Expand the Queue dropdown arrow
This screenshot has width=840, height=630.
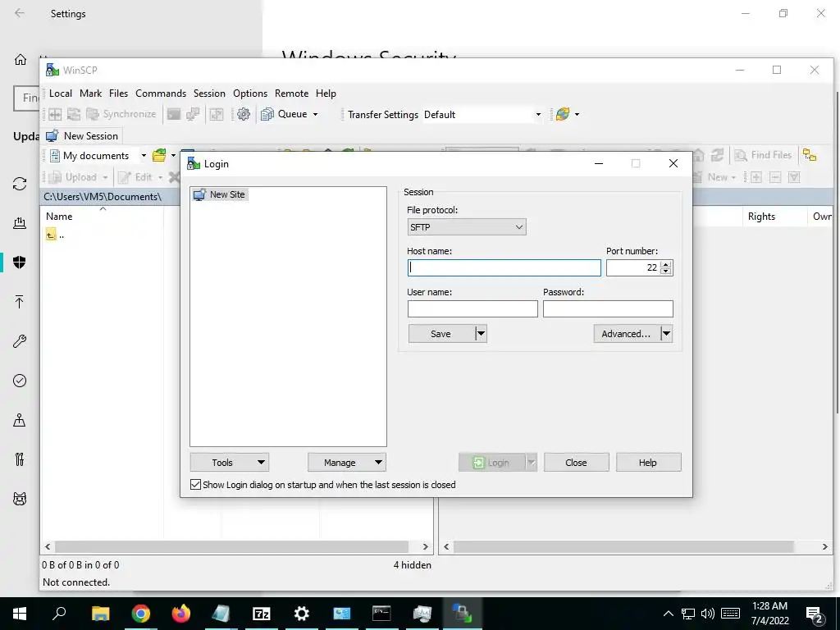pos(316,114)
